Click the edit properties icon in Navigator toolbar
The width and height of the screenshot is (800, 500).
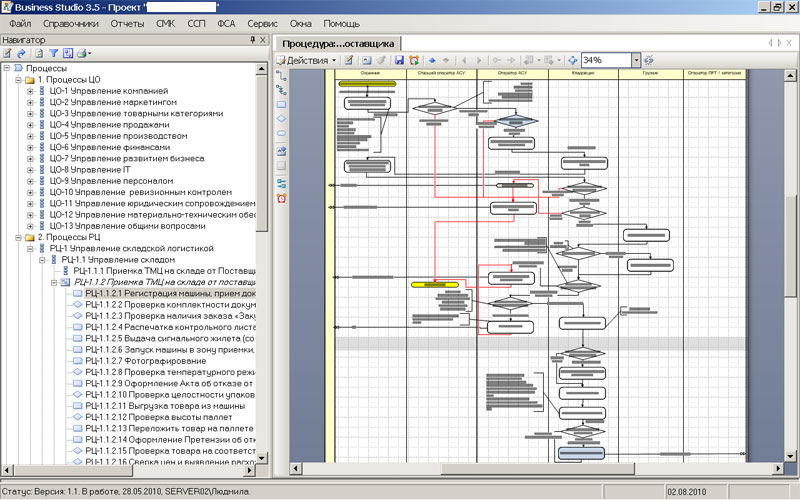(x=7, y=53)
